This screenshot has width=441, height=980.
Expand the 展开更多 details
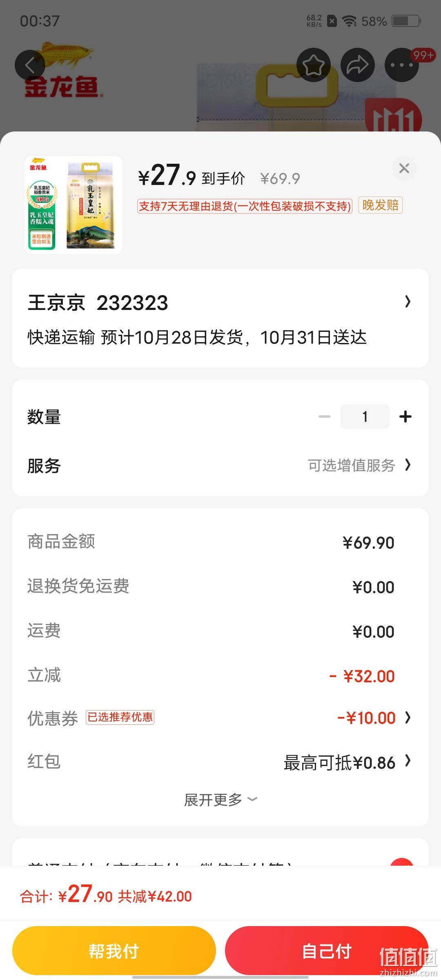point(220,800)
